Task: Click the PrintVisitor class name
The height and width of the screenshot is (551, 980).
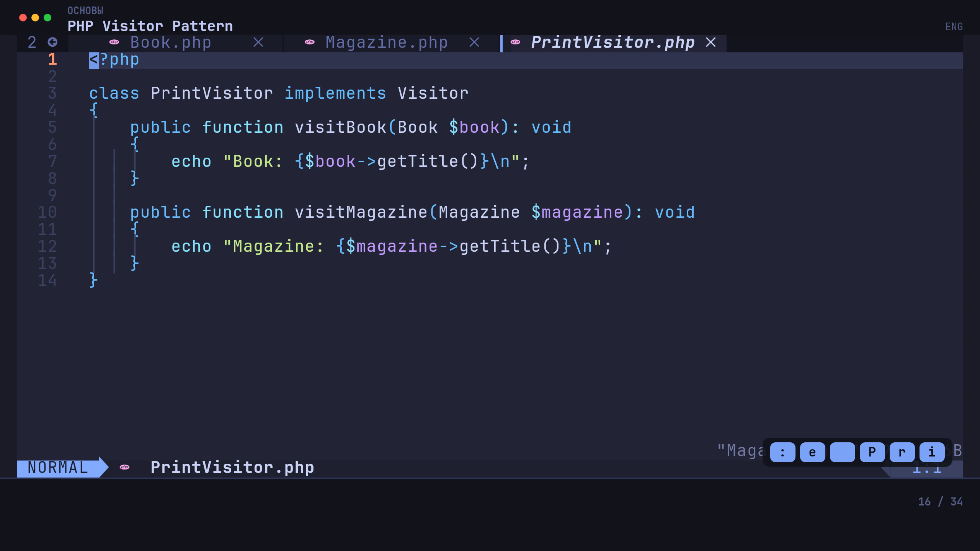Action: [x=212, y=93]
